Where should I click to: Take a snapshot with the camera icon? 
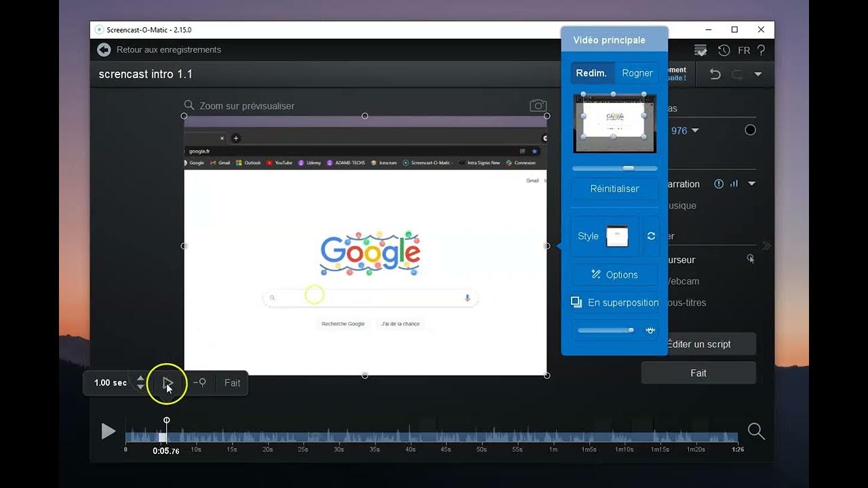click(x=538, y=105)
